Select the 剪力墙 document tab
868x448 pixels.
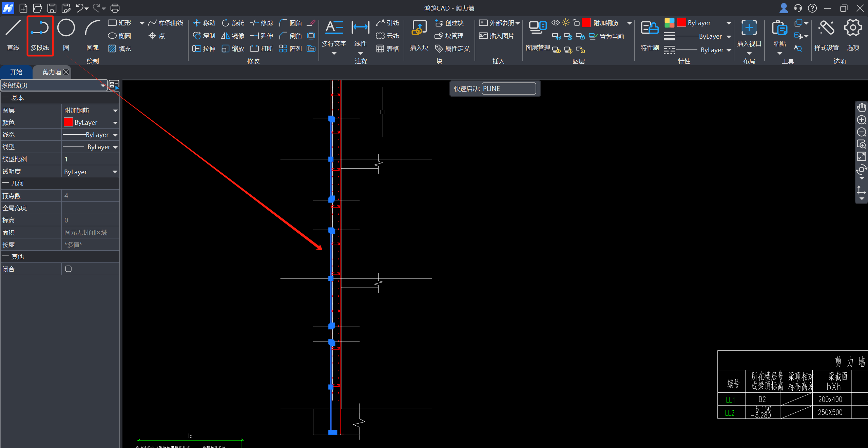[x=52, y=72]
